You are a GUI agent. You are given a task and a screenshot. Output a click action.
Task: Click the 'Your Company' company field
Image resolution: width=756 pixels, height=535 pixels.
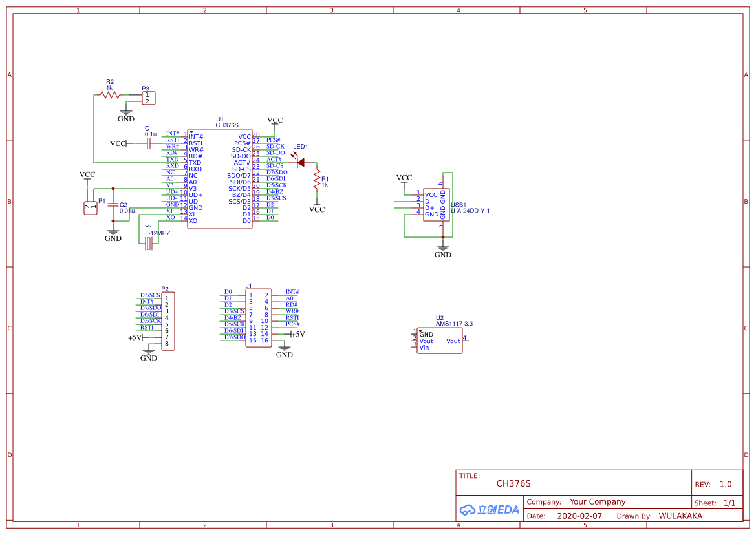tap(598, 502)
